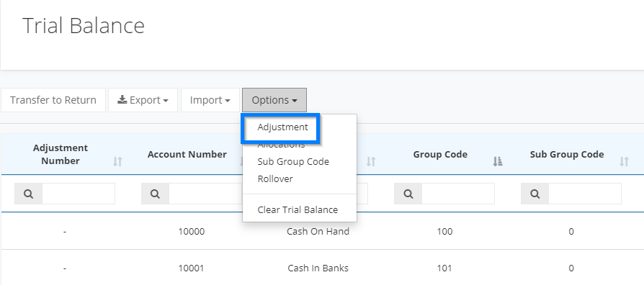Screen dimensions: 644x285
Task: Select the Cash On Hand row
Action: tap(323, 231)
